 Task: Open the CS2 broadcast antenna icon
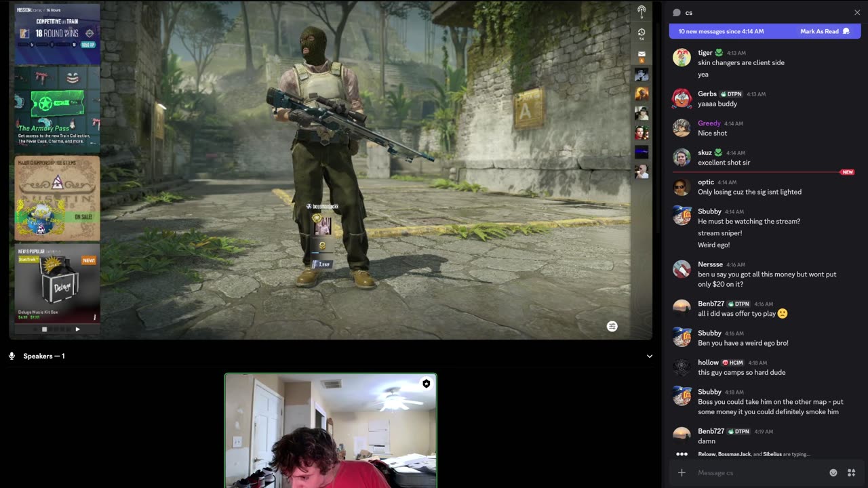(641, 12)
